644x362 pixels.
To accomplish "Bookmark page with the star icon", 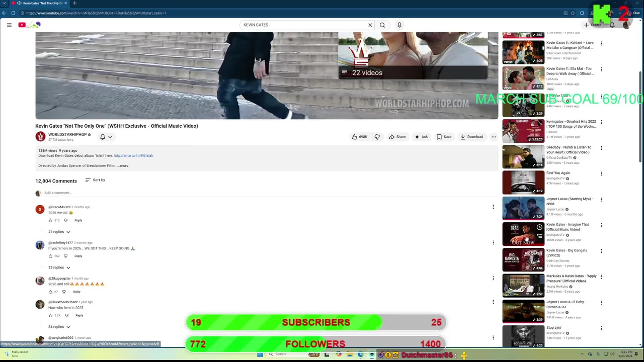I will (573, 13).
